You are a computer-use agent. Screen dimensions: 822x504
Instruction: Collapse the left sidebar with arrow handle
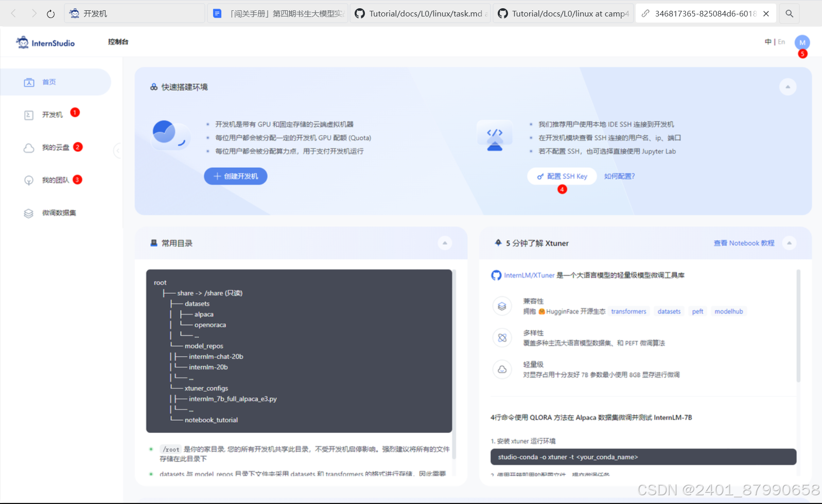tap(118, 150)
